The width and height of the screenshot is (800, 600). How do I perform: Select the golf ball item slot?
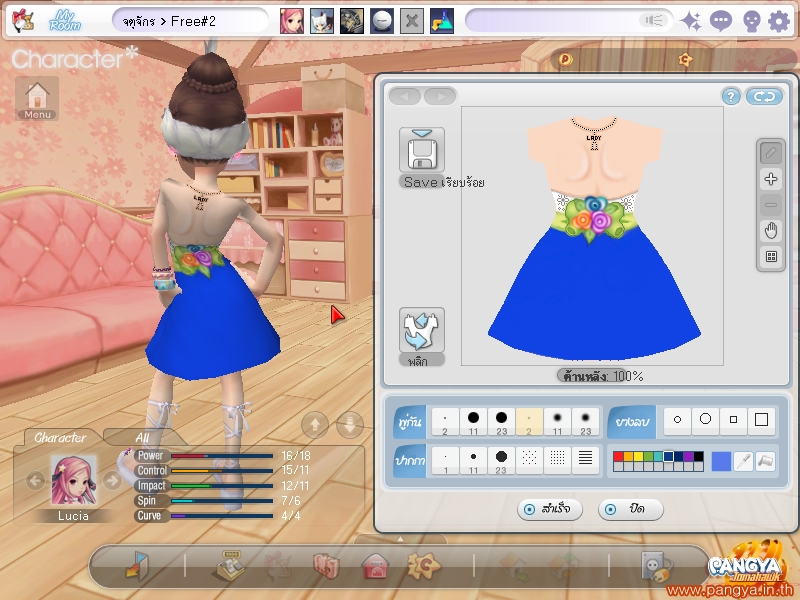click(x=382, y=21)
